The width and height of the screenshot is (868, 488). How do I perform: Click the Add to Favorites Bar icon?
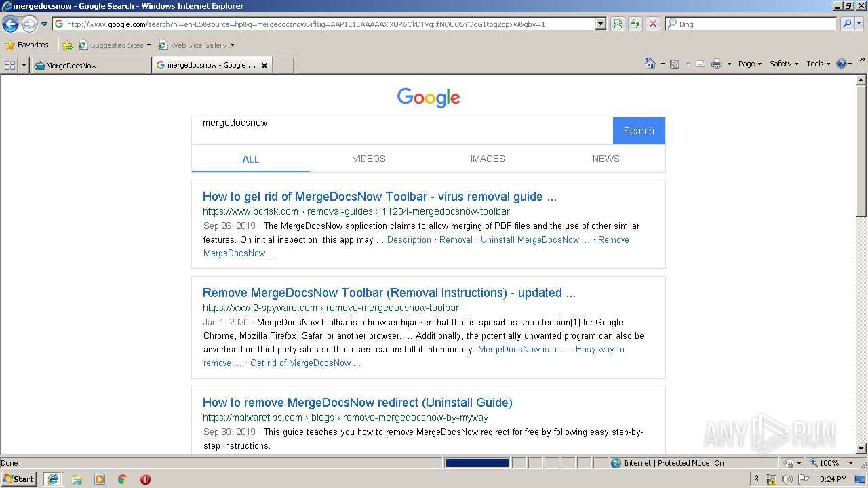[x=67, y=45]
